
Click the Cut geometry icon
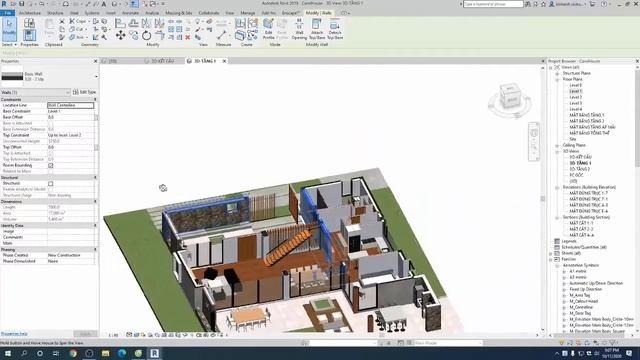tap(72, 29)
